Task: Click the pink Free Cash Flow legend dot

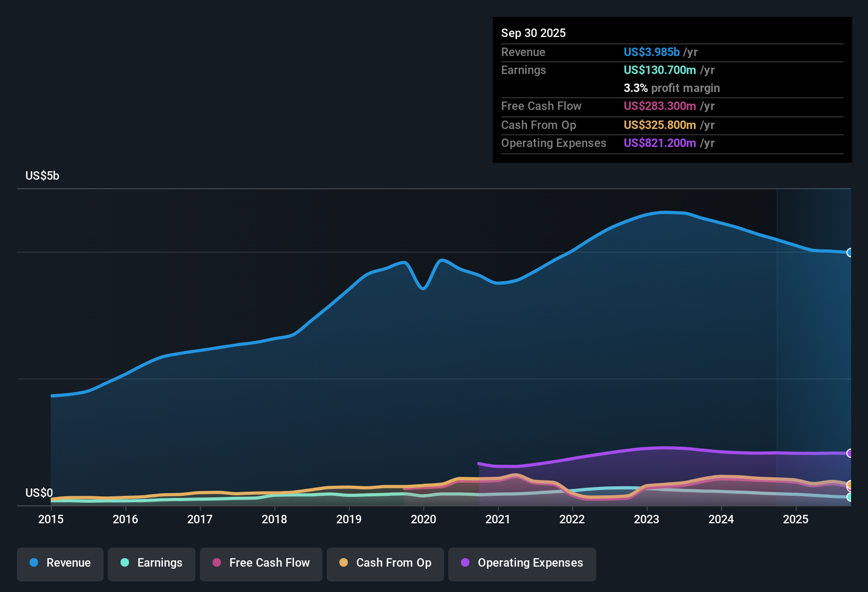Action: click(x=217, y=563)
